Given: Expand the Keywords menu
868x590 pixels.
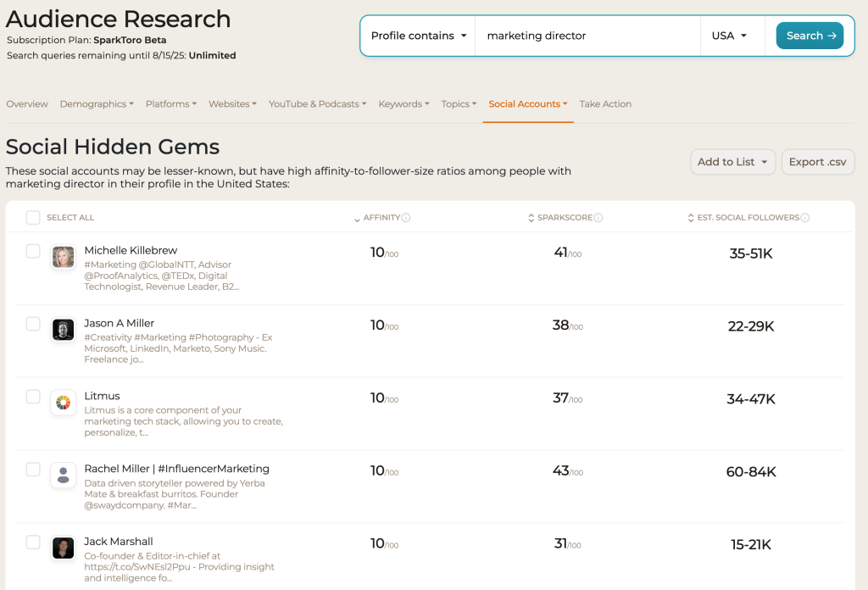Looking at the screenshot, I should coord(404,104).
